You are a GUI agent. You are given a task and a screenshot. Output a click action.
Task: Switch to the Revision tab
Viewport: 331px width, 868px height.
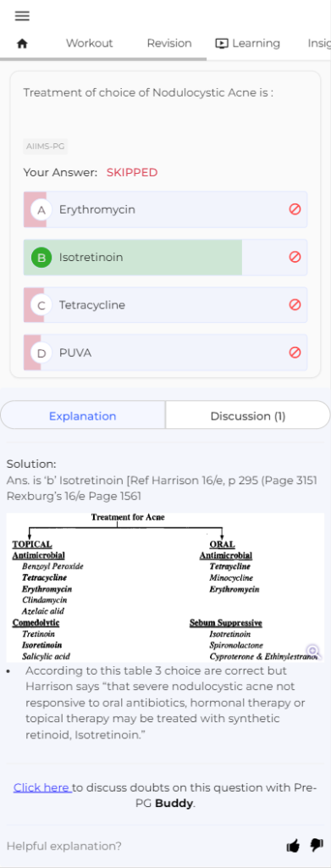[x=169, y=43]
